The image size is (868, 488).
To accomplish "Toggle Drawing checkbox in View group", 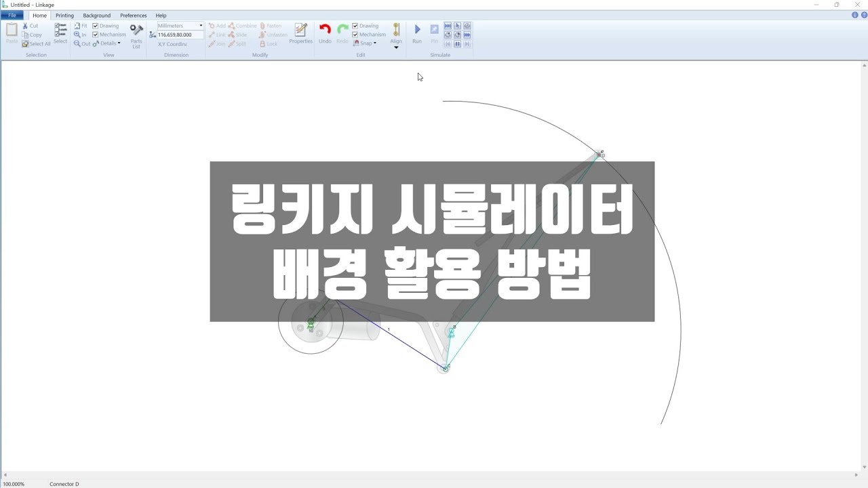I will click(x=96, y=26).
